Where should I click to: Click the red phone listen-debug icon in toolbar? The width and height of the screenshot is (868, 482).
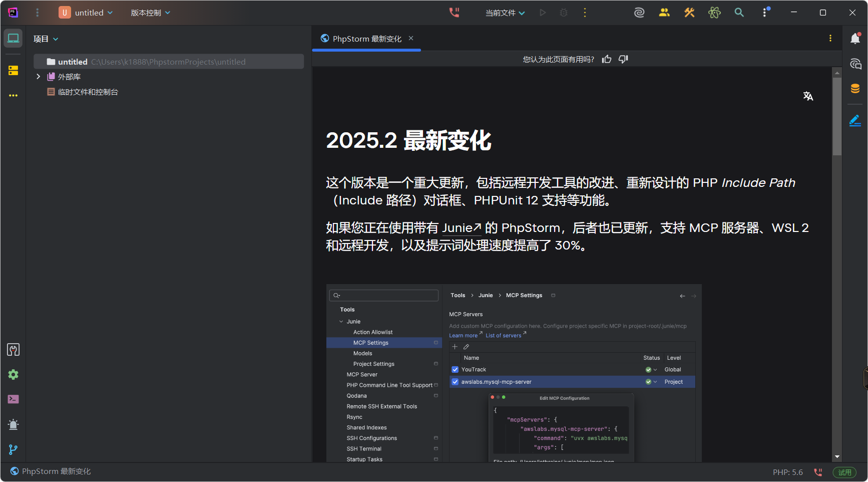pos(454,13)
